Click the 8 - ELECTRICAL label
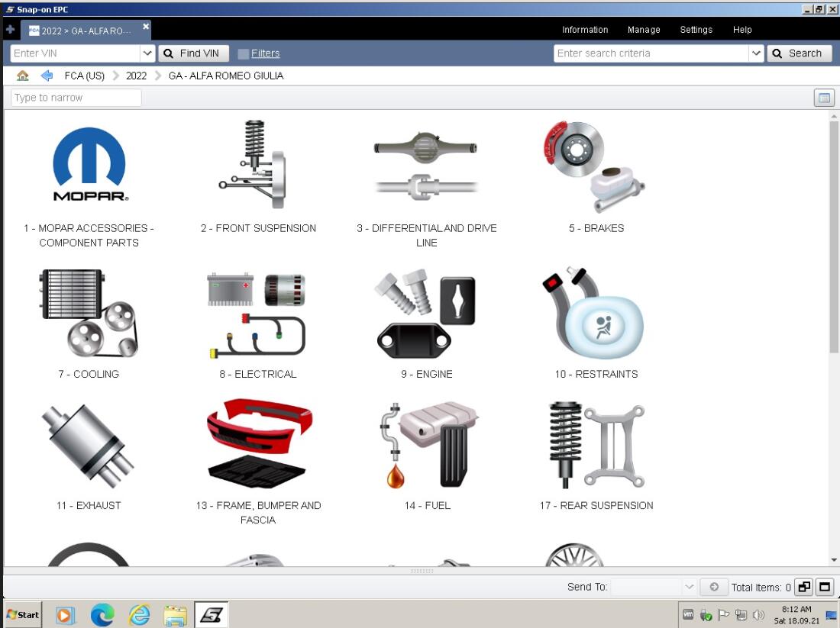This screenshot has height=628, width=840. pyautogui.click(x=257, y=374)
